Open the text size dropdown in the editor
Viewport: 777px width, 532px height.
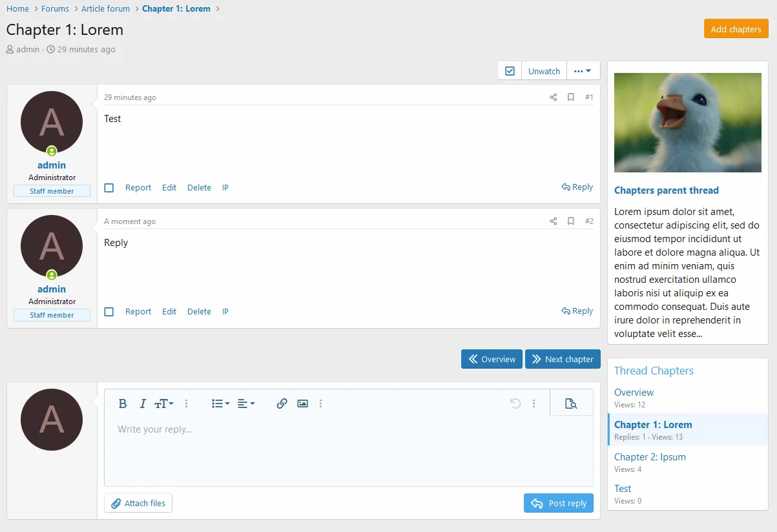tap(164, 404)
